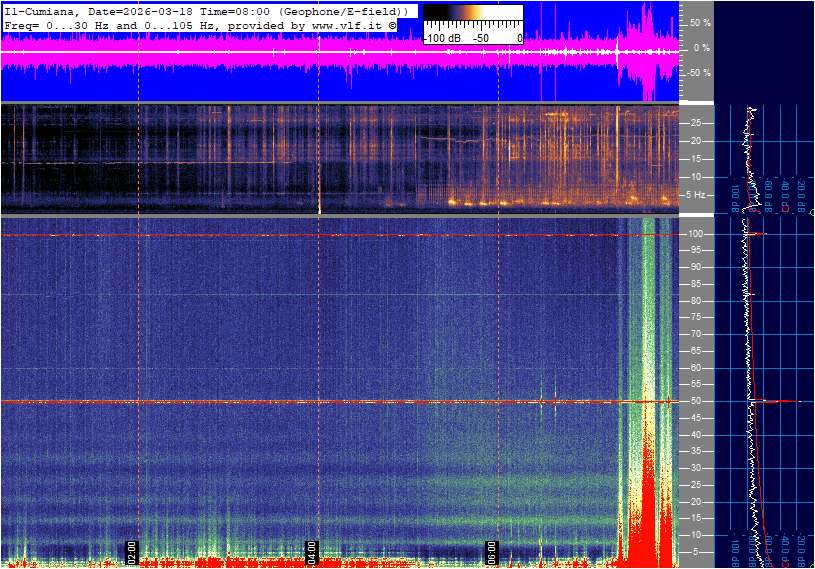815x569 pixels.
Task: Click the 100 Hz tick on frequency axis
Action: (x=695, y=234)
